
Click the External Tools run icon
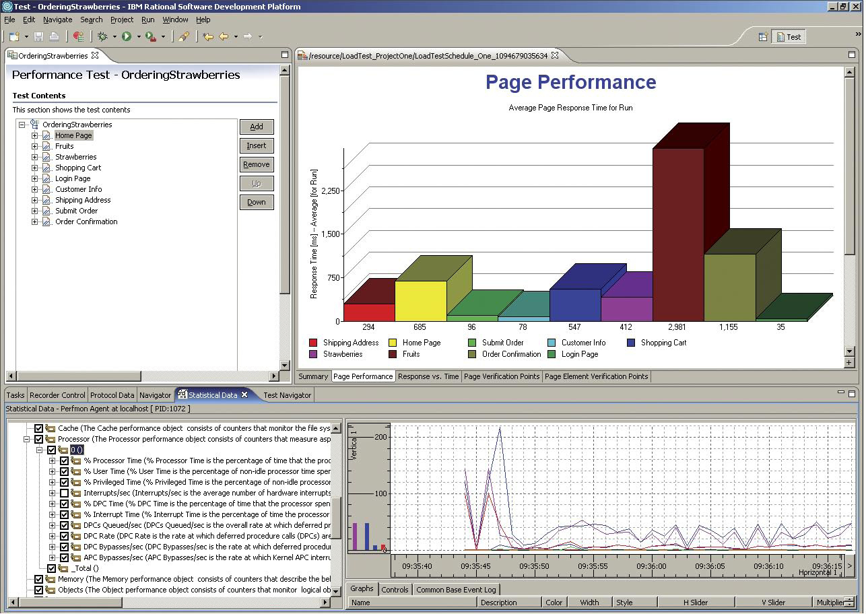click(151, 36)
